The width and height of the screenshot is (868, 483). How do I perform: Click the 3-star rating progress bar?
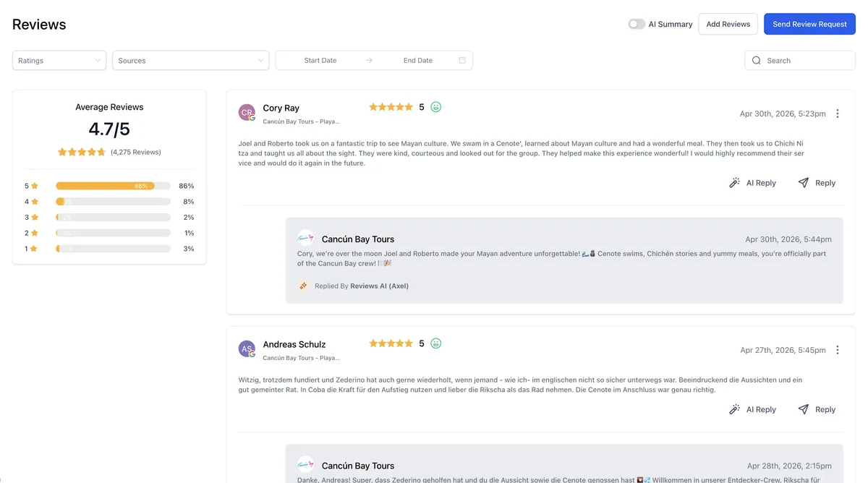tap(113, 217)
